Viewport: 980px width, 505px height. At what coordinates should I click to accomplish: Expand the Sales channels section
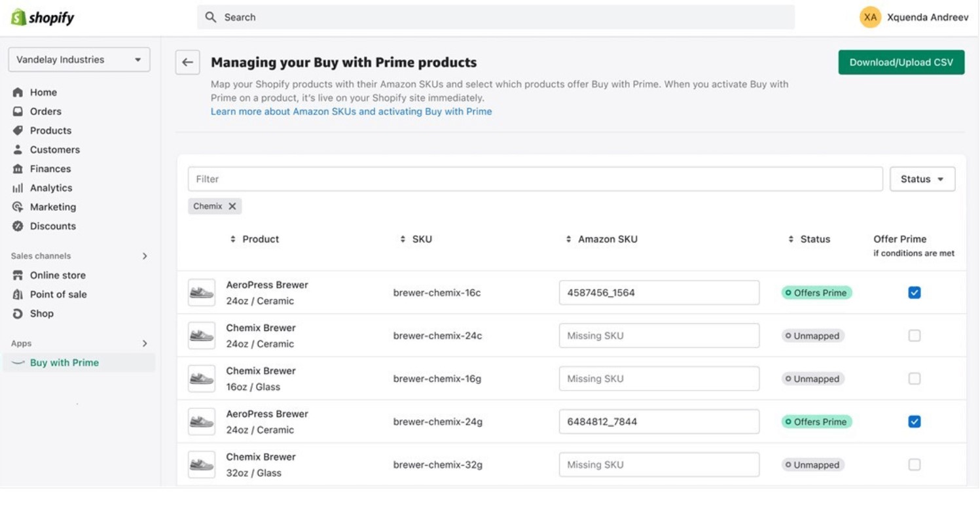145,256
